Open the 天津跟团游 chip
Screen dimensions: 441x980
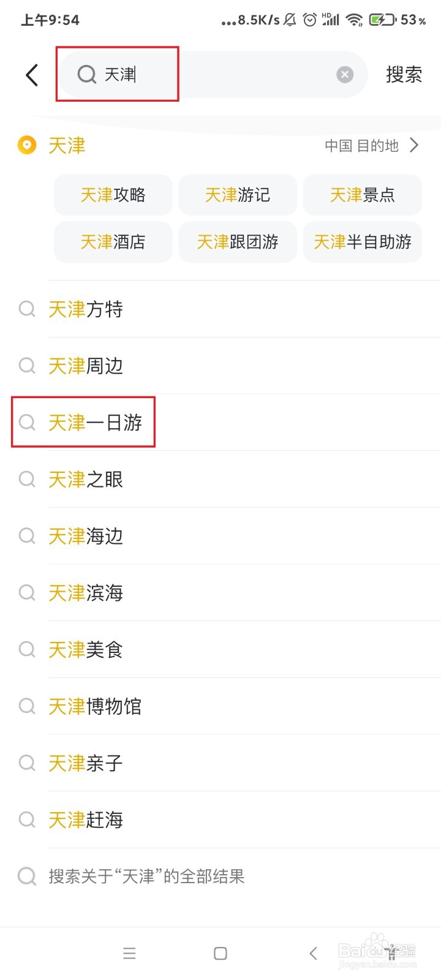[238, 242]
